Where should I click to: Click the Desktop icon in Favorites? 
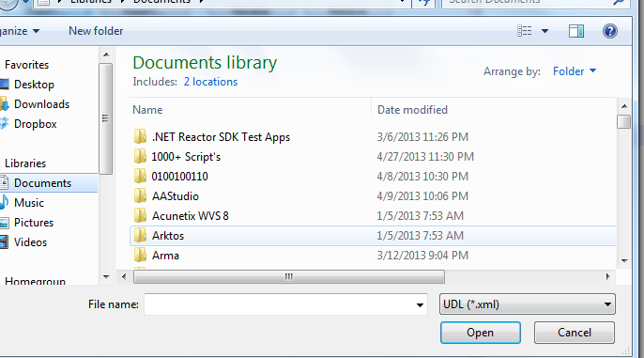(4, 85)
